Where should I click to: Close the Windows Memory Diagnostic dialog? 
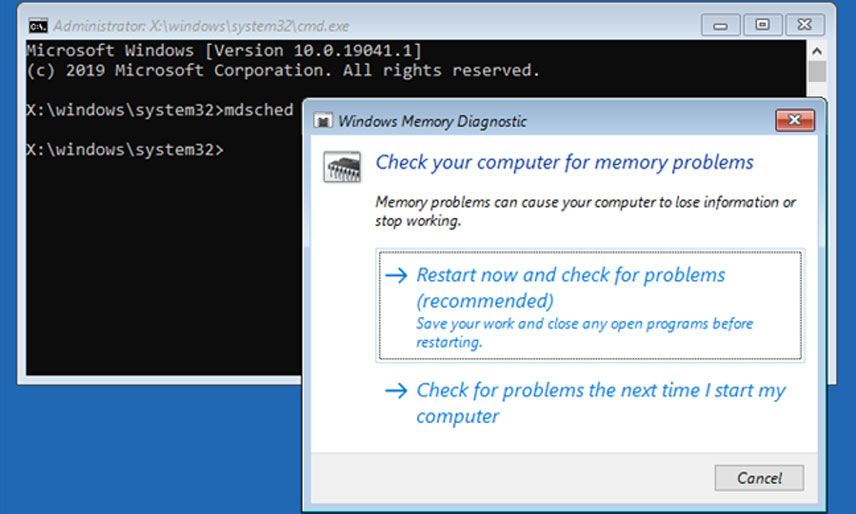[x=795, y=120]
